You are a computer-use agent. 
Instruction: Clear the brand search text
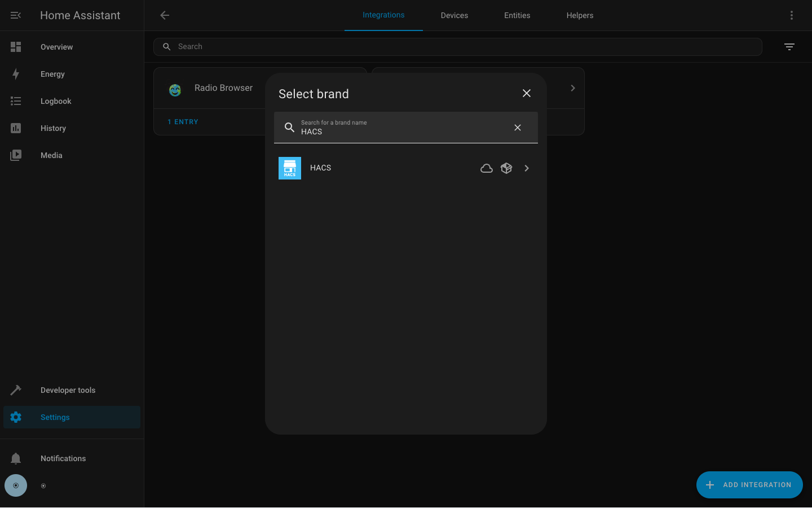click(517, 128)
